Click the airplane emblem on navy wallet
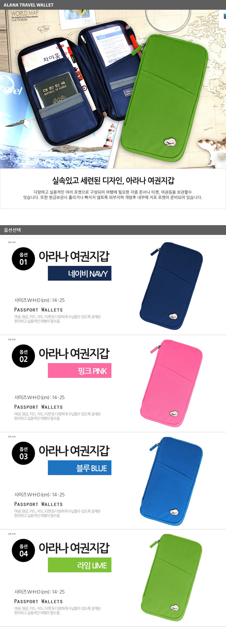The image size is (226, 644). click(x=173, y=316)
